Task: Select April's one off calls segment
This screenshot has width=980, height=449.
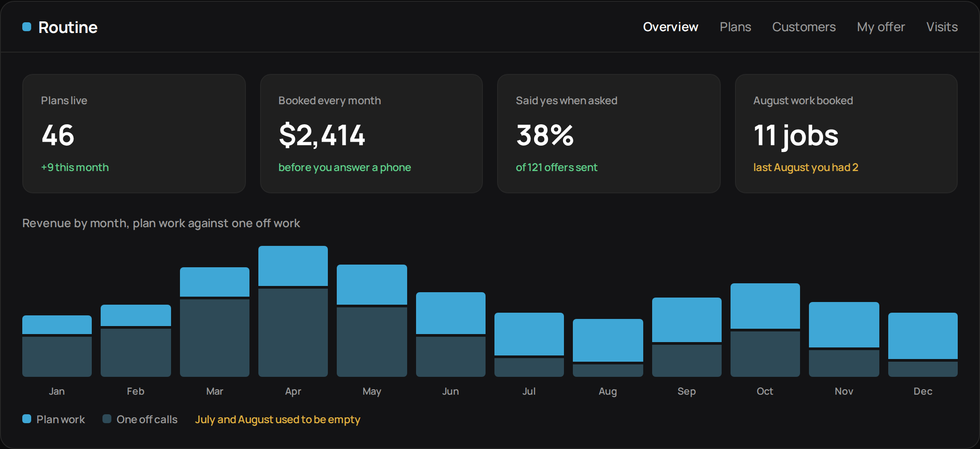Action: 293,333
